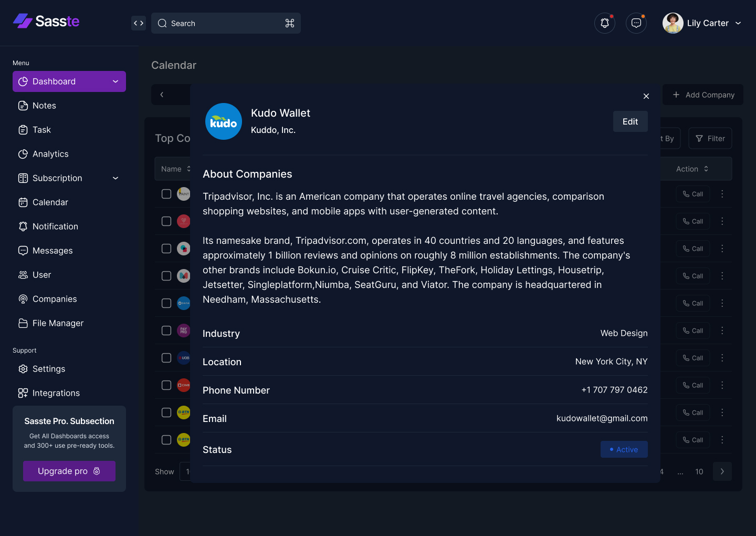Click the calendar back arrow button
This screenshot has height=536, width=756.
pyautogui.click(x=162, y=95)
